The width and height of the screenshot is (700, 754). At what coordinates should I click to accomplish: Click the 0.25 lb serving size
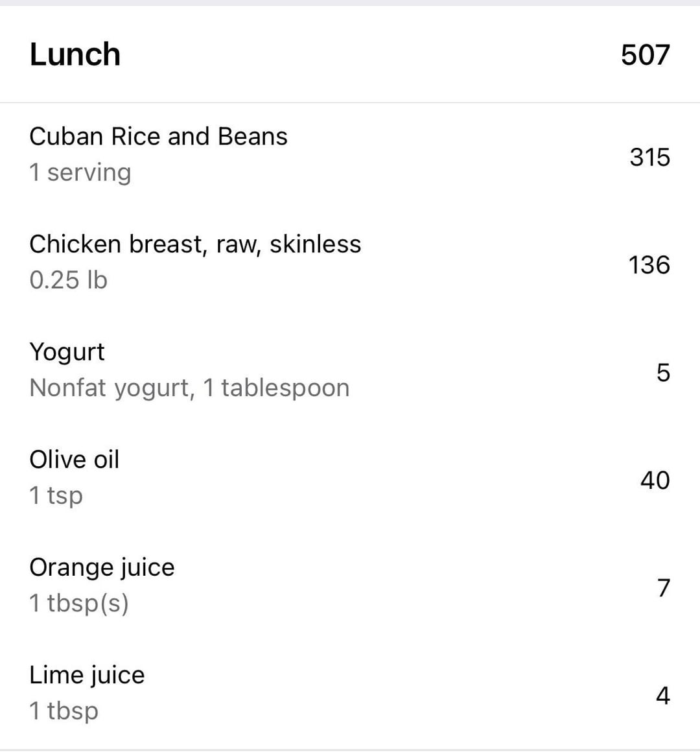click(x=68, y=280)
